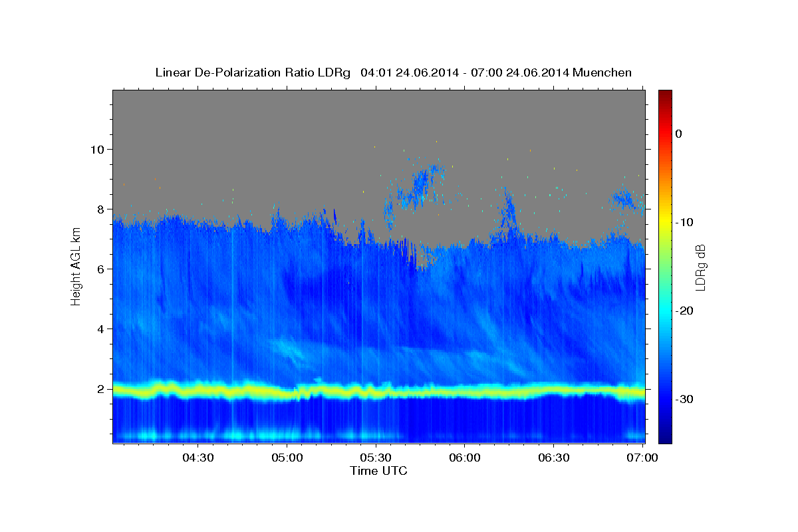
Task: Click the height tick label 6
Action: pos(100,269)
